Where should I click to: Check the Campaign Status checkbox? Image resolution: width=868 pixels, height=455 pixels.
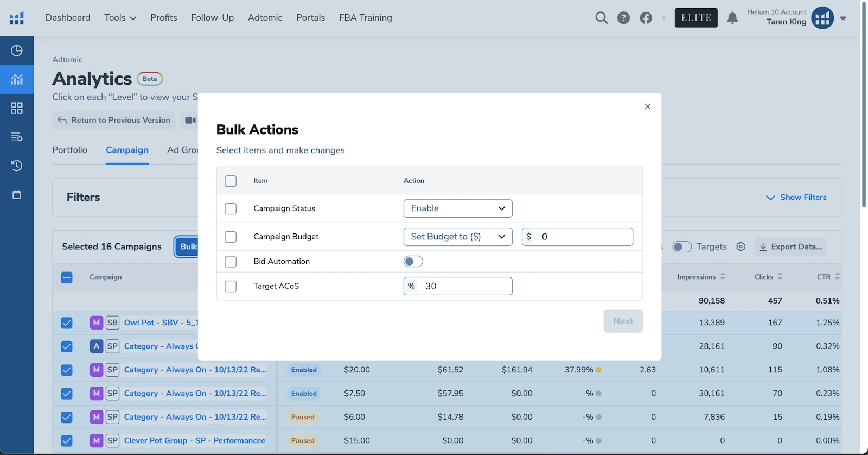(x=231, y=208)
